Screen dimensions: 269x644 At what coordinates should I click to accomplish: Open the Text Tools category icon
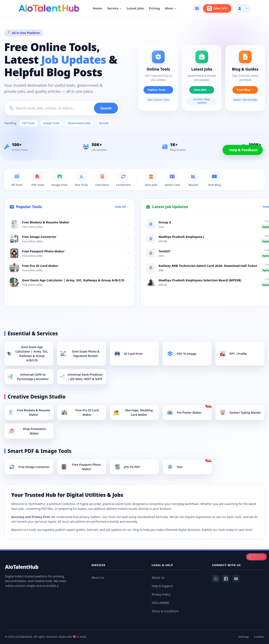pos(81,177)
